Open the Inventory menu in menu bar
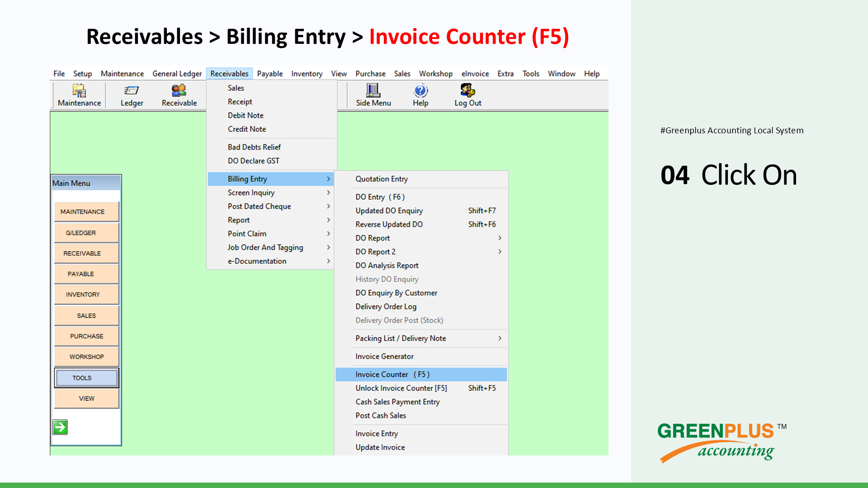The width and height of the screenshot is (868, 488). pos(307,74)
